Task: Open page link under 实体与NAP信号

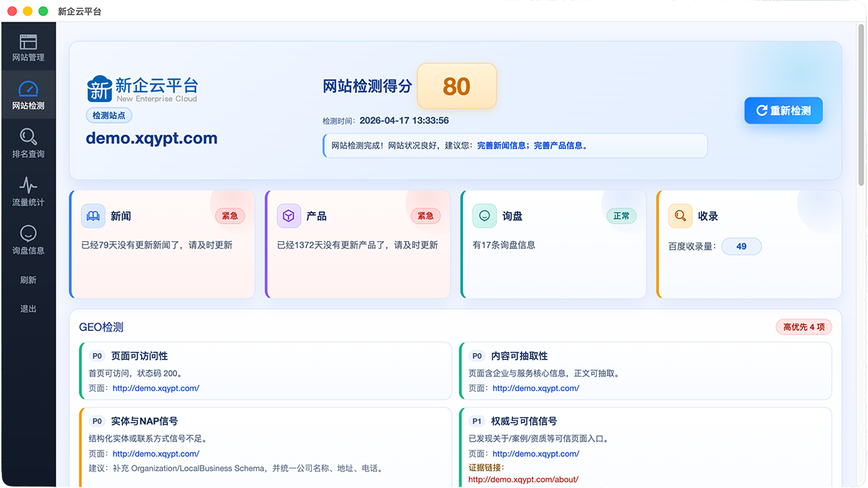Action: (156, 454)
